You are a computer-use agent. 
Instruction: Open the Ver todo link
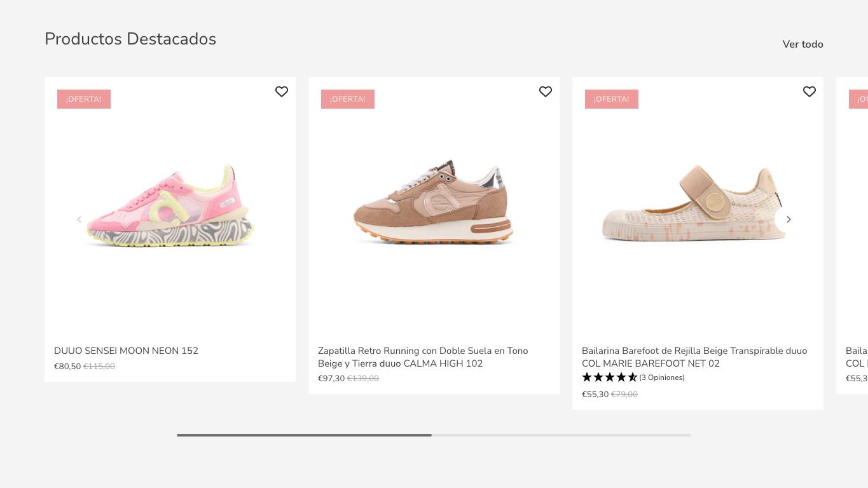tap(803, 44)
